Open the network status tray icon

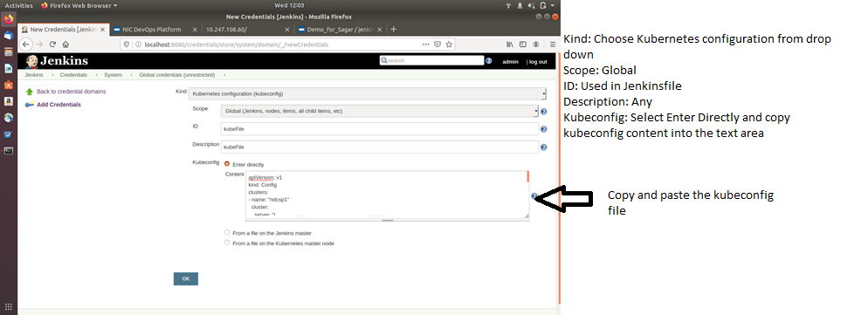(x=509, y=5)
